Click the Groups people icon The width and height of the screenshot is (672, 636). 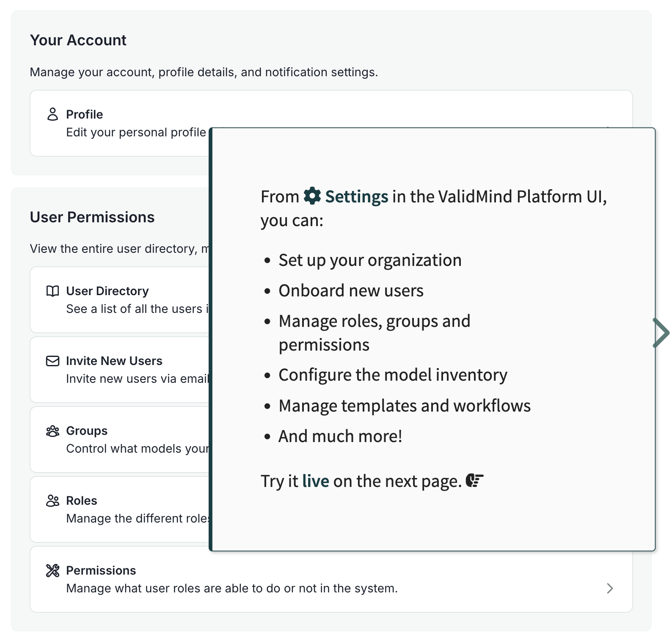click(x=52, y=431)
